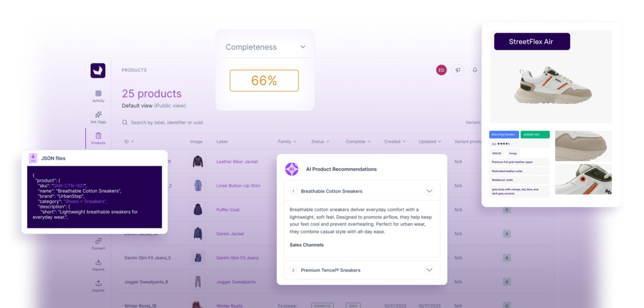Screen dimensions: 644x308
Task: Open the Activity sidebar icon
Action: [98, 96]
